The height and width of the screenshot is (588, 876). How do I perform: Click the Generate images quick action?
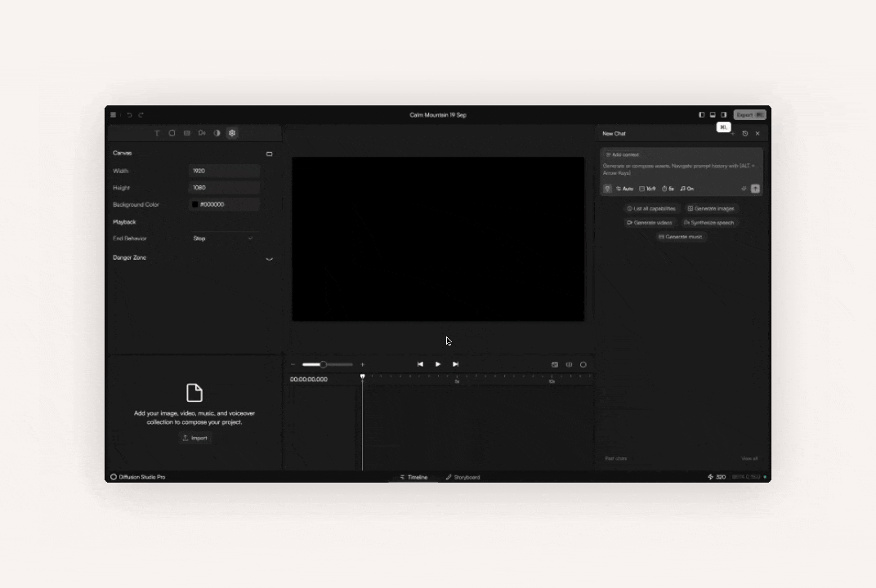coord(712,209)
